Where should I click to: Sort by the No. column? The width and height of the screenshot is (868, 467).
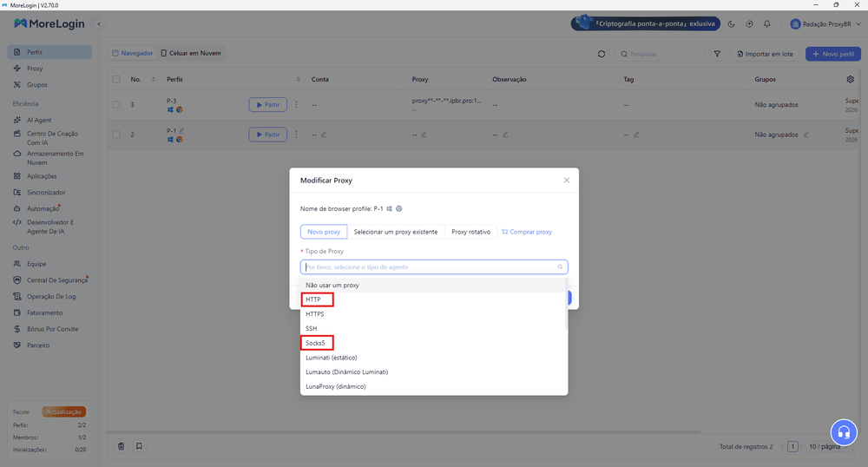[154, 79]
